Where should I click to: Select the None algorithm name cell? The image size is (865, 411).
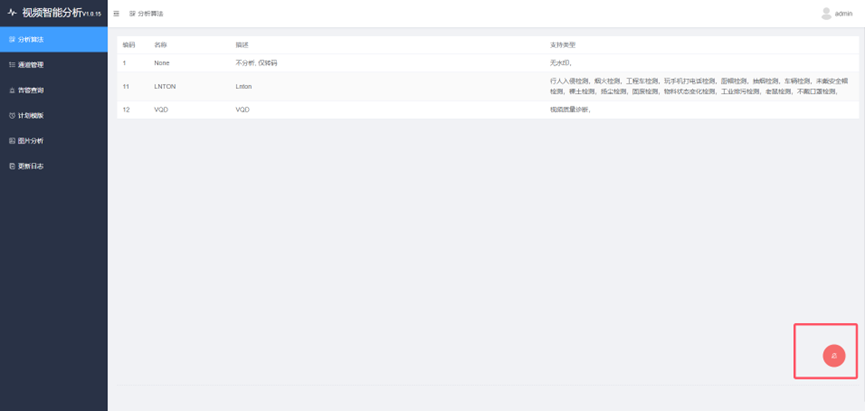pos(162,63)
